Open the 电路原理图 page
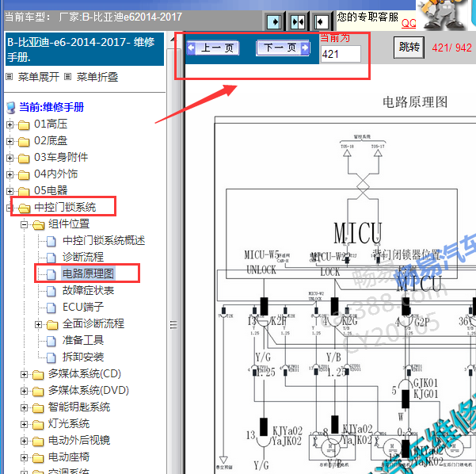This screenshot has height=474, width=476. click(89, 273)
